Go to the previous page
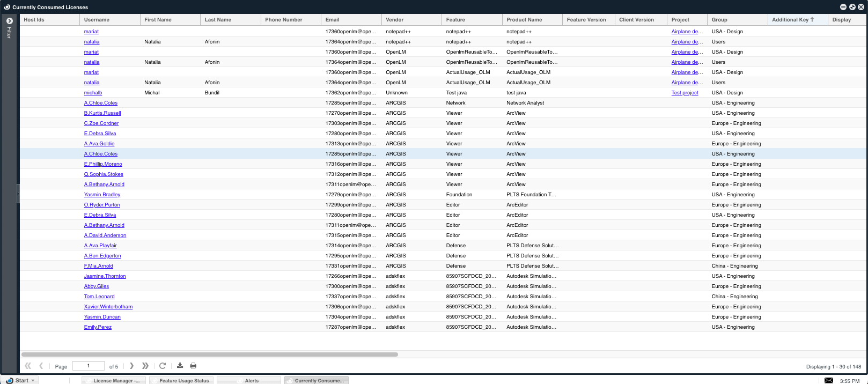Screen dimensions: 868x384 (x=41, y=366)
